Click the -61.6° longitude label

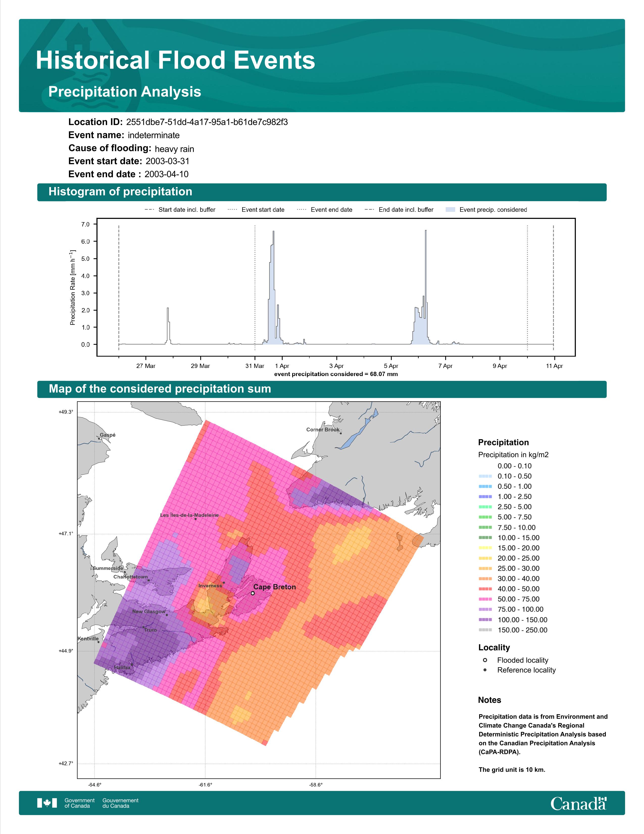205,785
